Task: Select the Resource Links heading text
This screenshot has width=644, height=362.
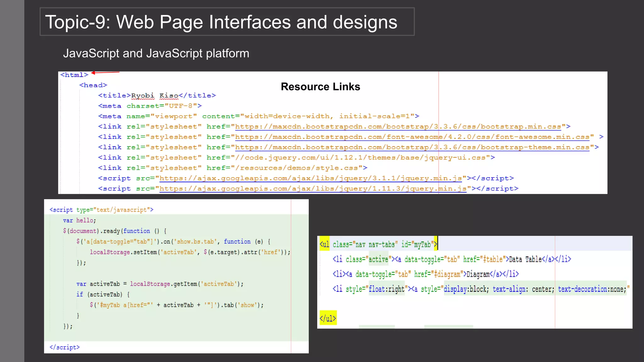Action: pos(320,87)
